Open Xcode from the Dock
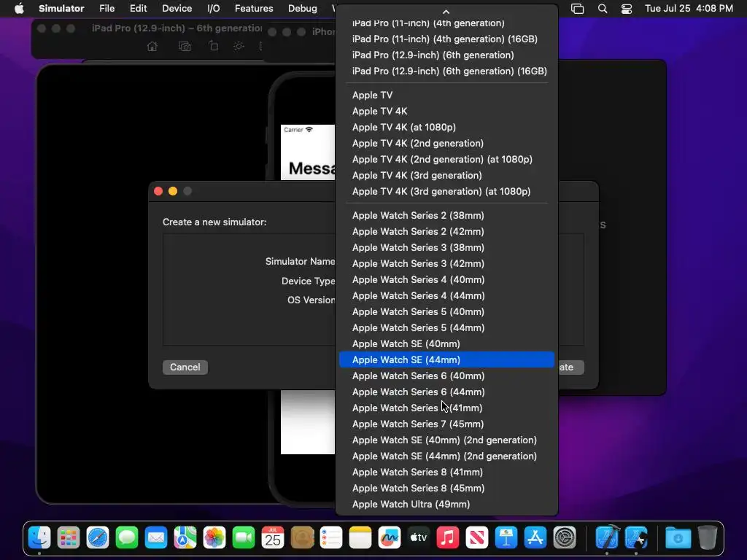This screenshot has width=747, height=560. point(608,538)
